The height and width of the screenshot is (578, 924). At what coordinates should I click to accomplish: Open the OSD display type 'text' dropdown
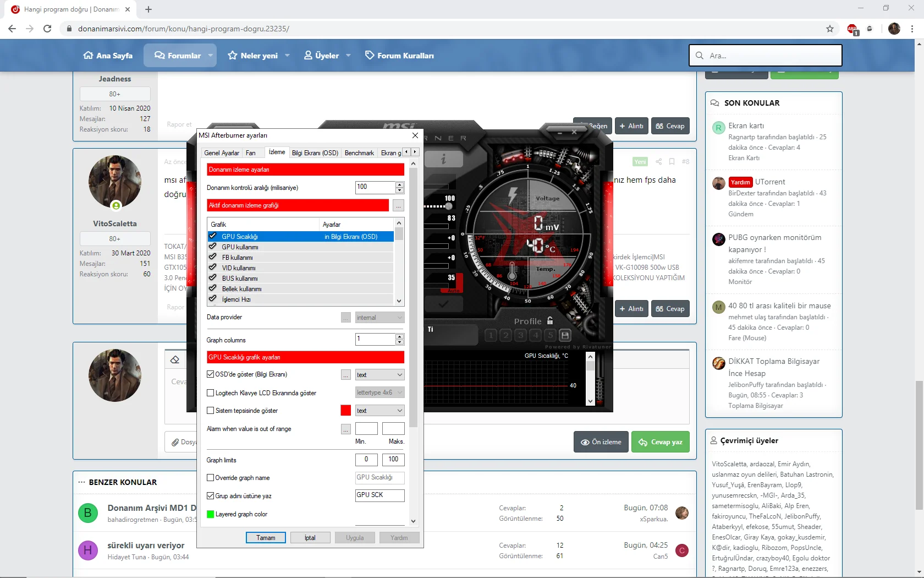pos(380,375)
